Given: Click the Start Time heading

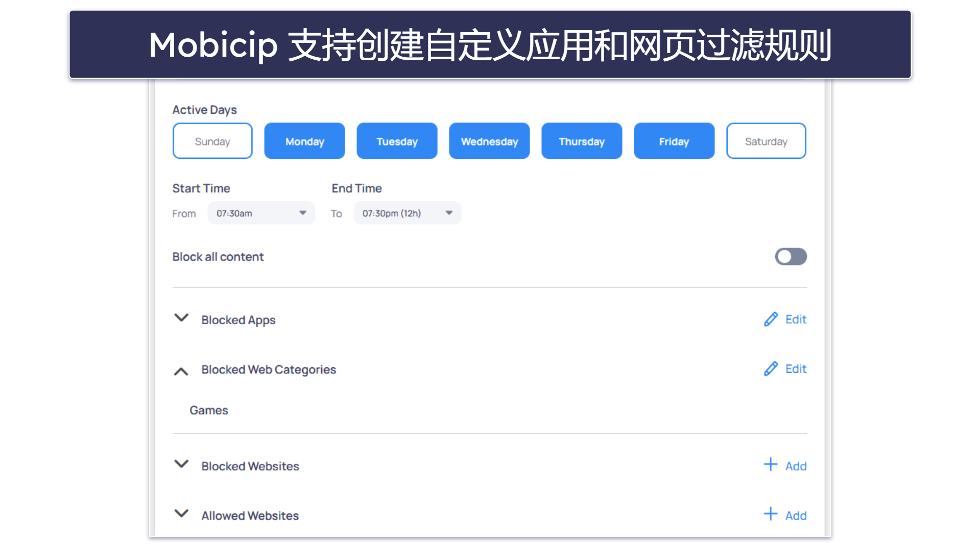Looking at the screenshot, I should click(x=201, y=188).
